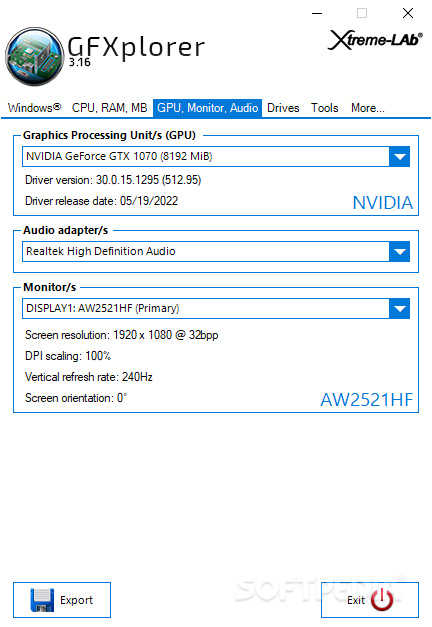Click the Xtreme-LAb logo

[375, 40]
